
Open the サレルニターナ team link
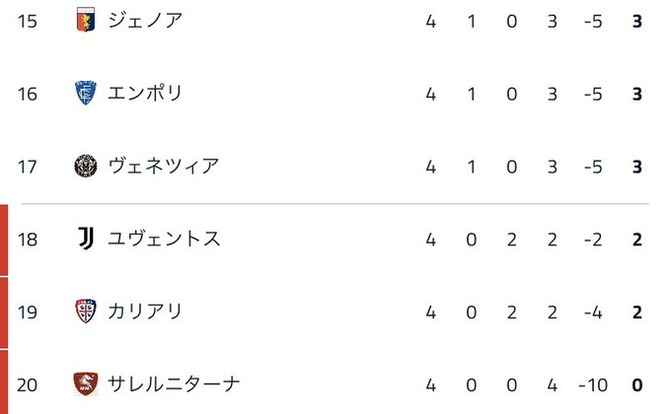[x=174, y=384]
